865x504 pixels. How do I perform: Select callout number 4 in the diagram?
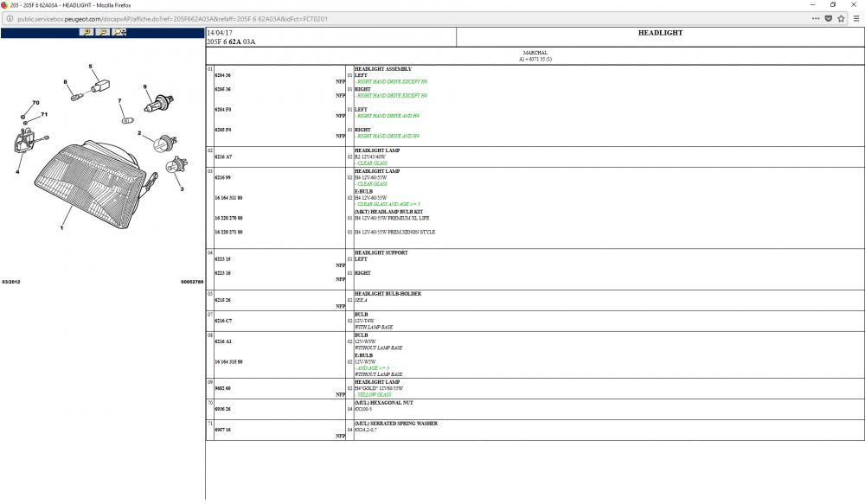point(17,171)
